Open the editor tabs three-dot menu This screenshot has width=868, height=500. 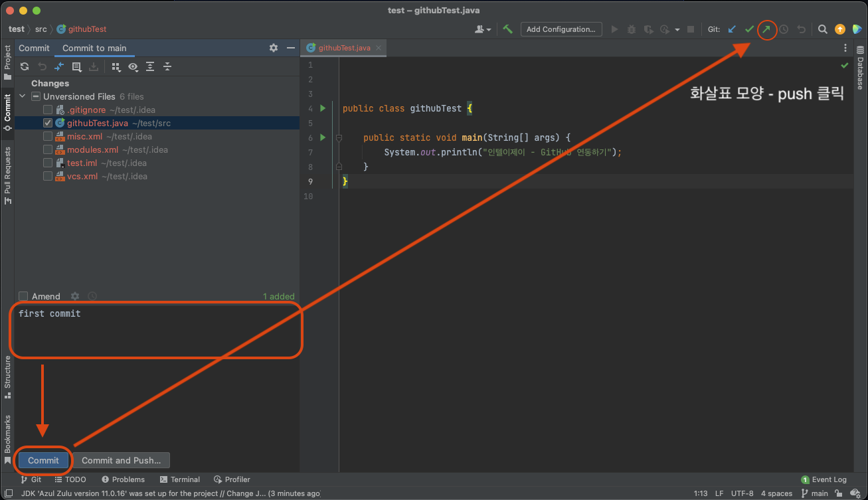pyautogui.click(x=845, y=48)
